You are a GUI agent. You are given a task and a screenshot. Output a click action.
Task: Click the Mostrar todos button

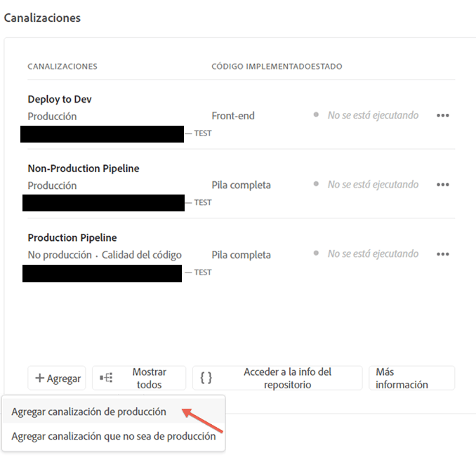click(x=139, y=379)
